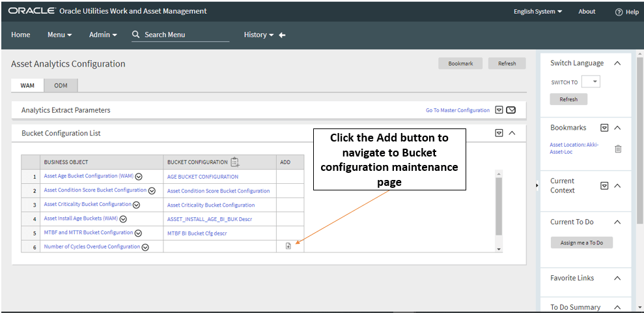Open zone menu icon for Bookmarks panel

604,128
